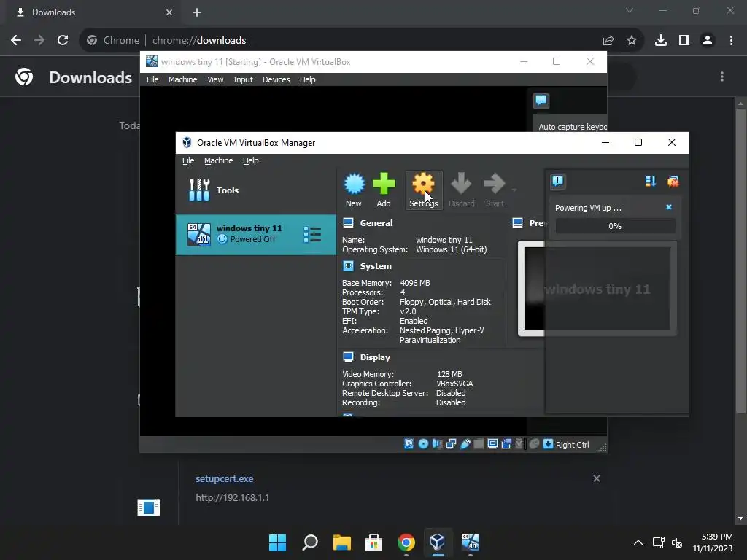Open machine Settings with the gear icon
The height and width of the screenshot is (560, 747).
click(424, 190)
